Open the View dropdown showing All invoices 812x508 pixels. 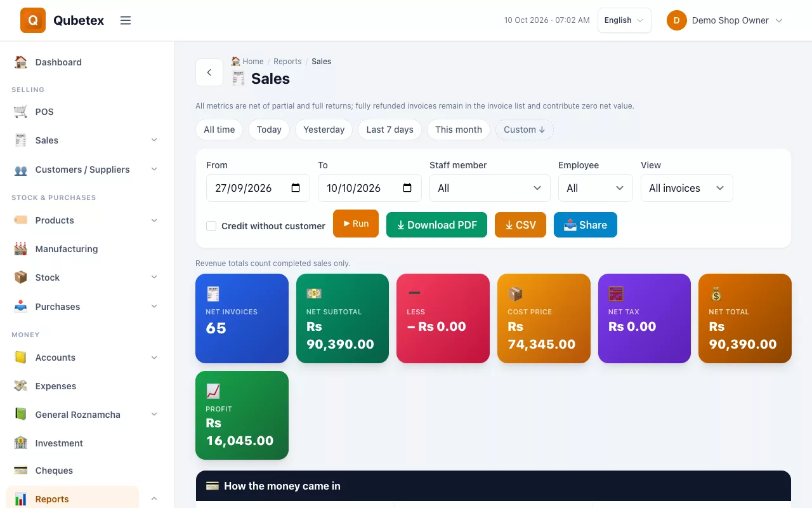point(687,188)
